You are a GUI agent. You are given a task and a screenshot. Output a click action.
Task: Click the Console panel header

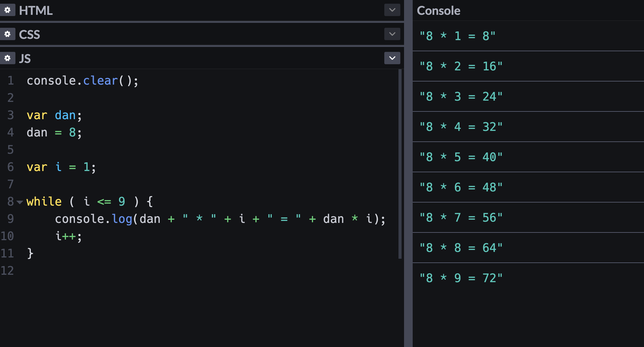[x=438, y=10]
